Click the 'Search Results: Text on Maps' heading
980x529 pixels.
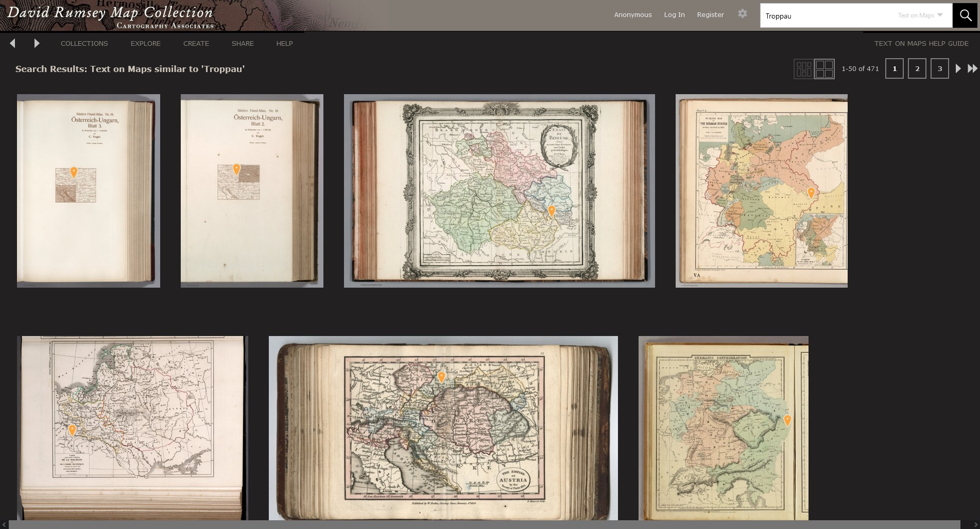coord(130,69)
